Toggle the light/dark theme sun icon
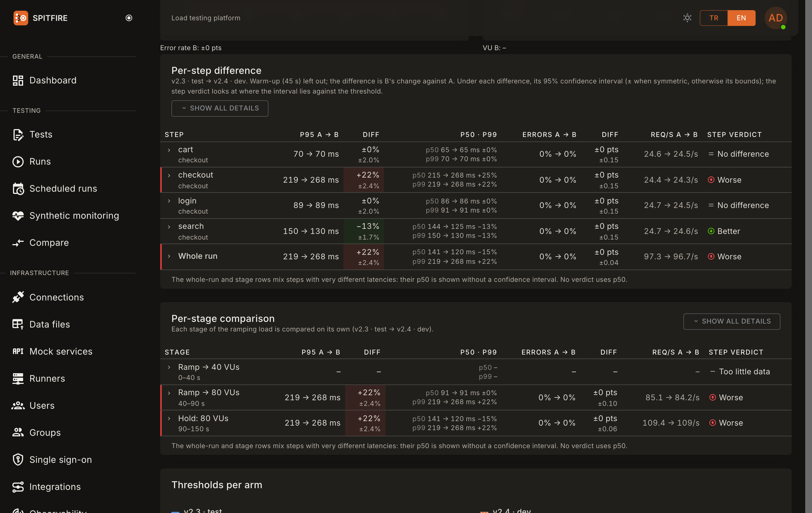Viewport: 812px width, 513px height. (687, 18)
